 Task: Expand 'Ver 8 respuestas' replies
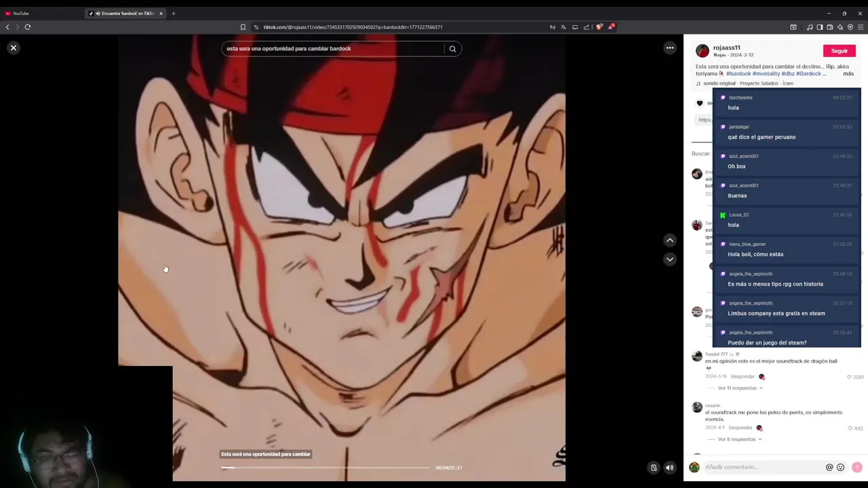tap(739, 439)
